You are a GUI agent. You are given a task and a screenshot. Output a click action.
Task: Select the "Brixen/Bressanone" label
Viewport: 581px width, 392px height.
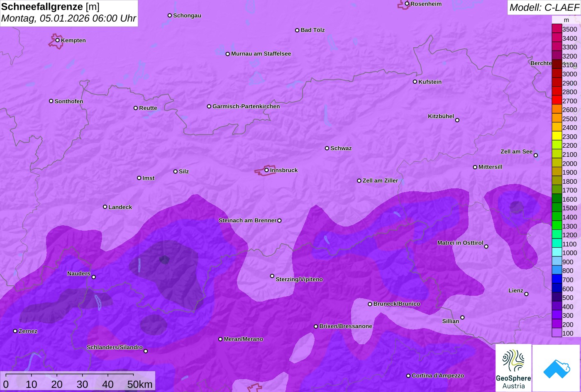coord(346,326)
